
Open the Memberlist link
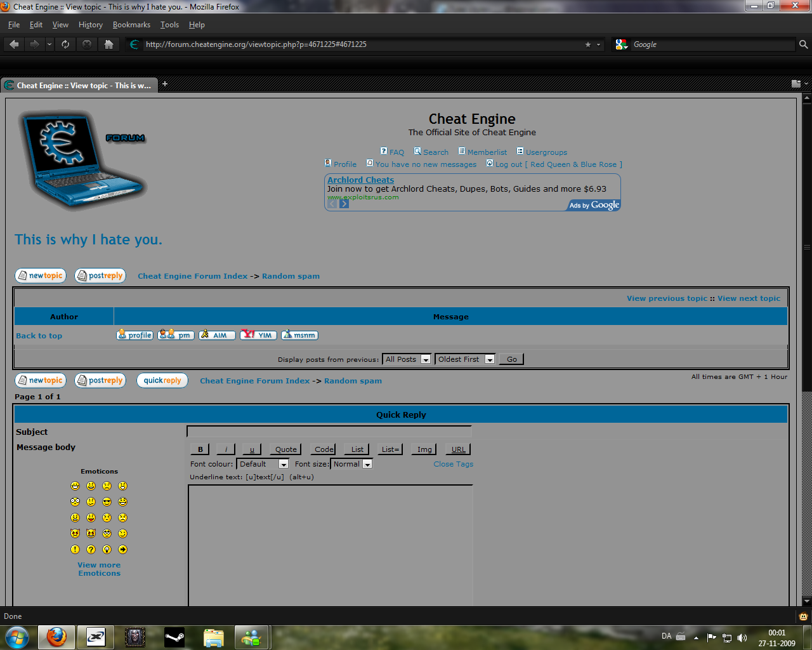(x=487, y=152)
